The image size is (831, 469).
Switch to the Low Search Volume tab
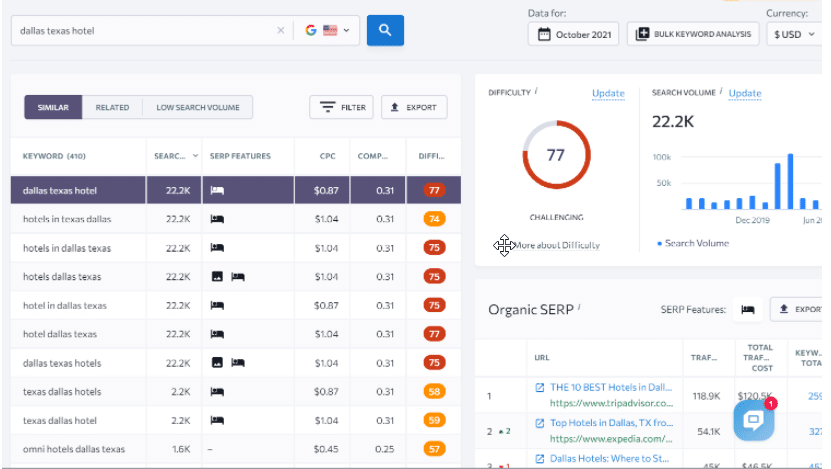(198, 107)
